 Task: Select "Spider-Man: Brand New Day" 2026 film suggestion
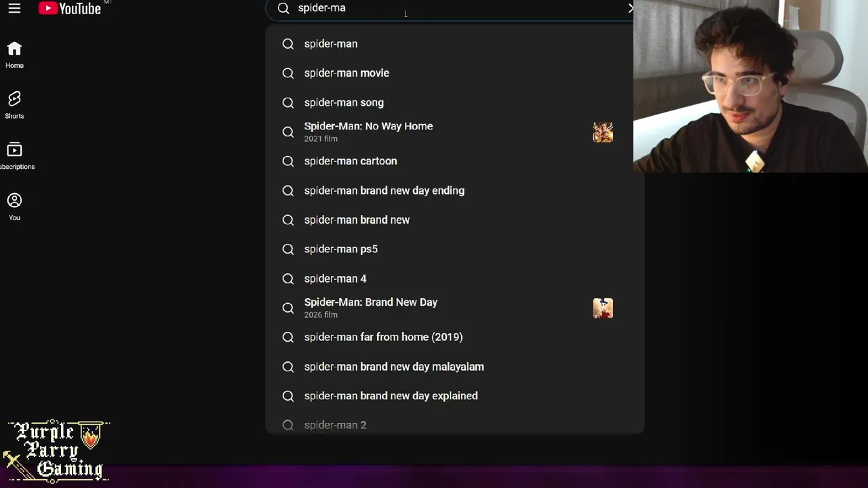(454, 308)
